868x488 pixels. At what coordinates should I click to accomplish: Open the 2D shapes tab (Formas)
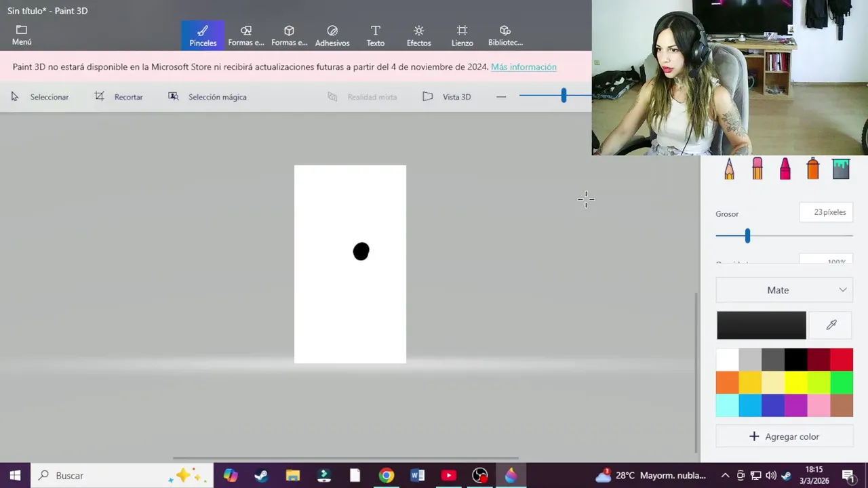[246, 35]
